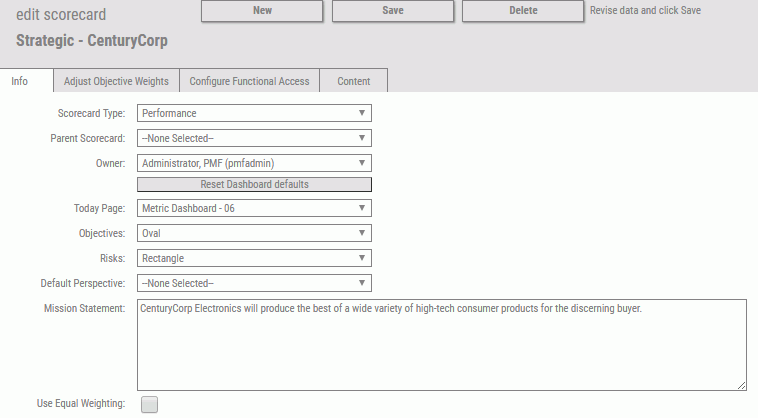Viewport: 758px width, 418px height.
Task: Click inside the Mission Statement text area
Action: pos(442,345)
